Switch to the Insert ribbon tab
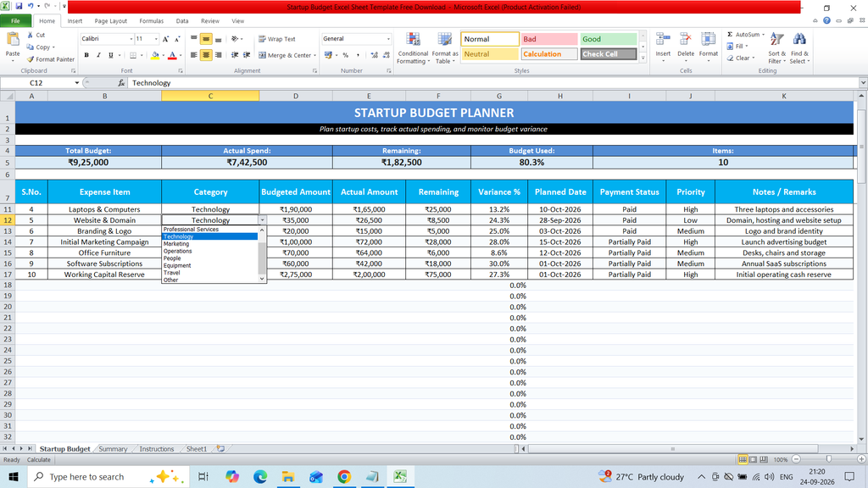This screenshot has width=868, height=488. pyautogui.click(x=75, y=21)
